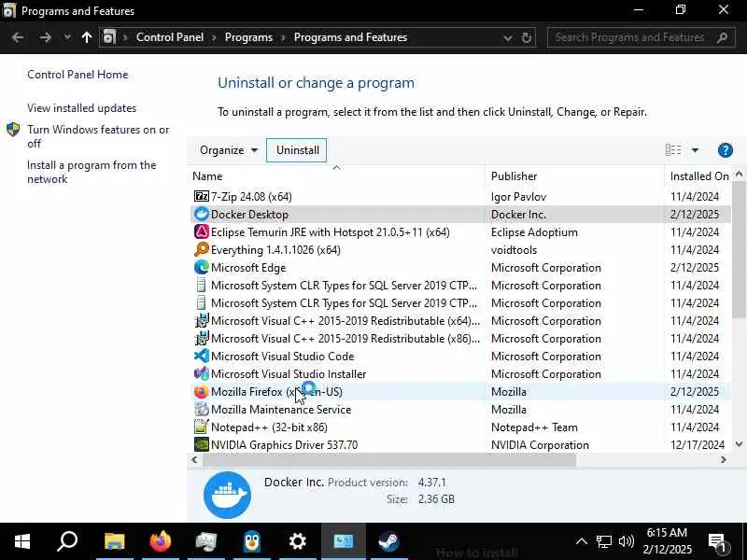
Task: Click the horizontal scrollbar right arrow
Action: (723, 459)
